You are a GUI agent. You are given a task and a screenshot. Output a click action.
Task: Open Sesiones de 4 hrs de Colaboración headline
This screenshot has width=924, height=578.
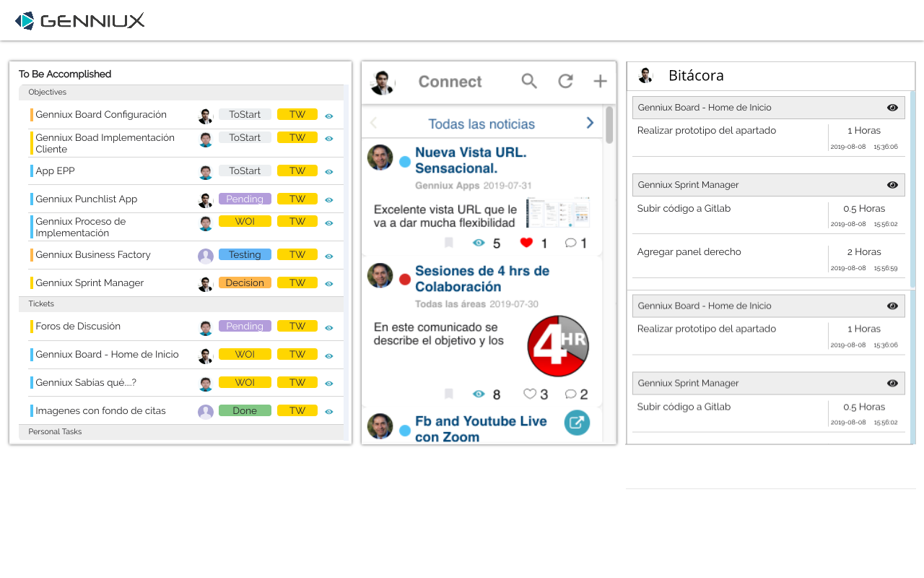coord(482,279)
